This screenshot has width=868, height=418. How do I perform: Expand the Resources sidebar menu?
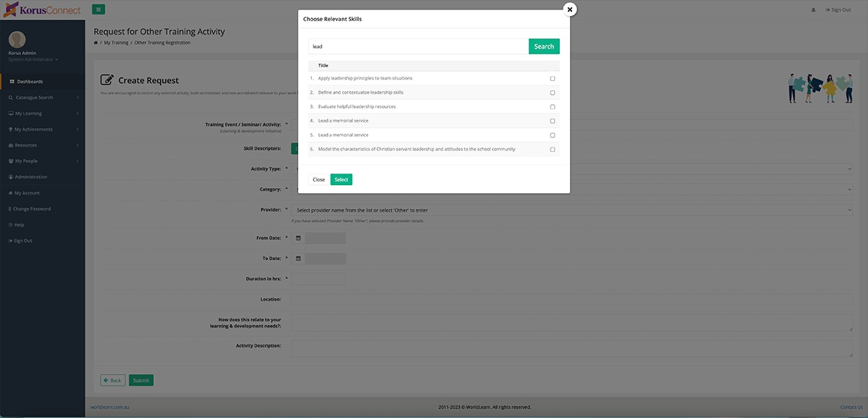[42, 145]
